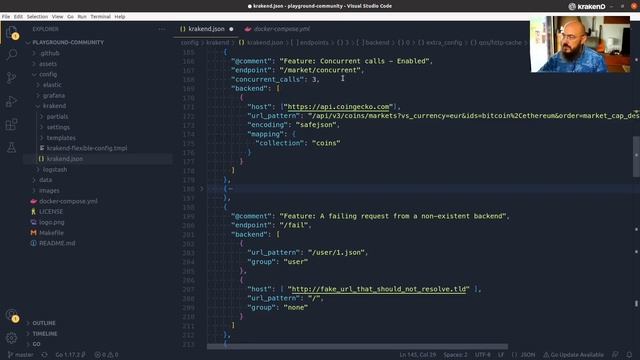Open the View menu
Screen dimensions: 640x360
coord(58,17)
